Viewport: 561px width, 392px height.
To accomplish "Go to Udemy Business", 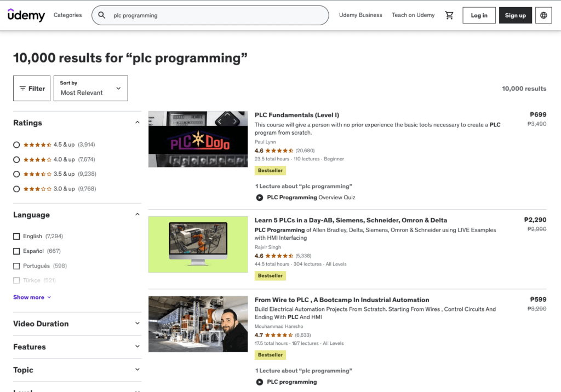I will pos(360,15).
